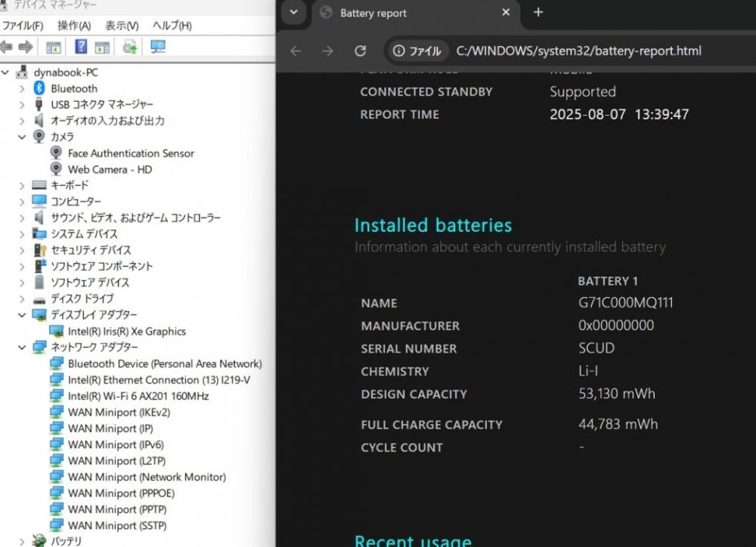Select the Face Authentication Sensor camera icon
The height and width of the screenshot is (547, 756).
pos(56,153)
